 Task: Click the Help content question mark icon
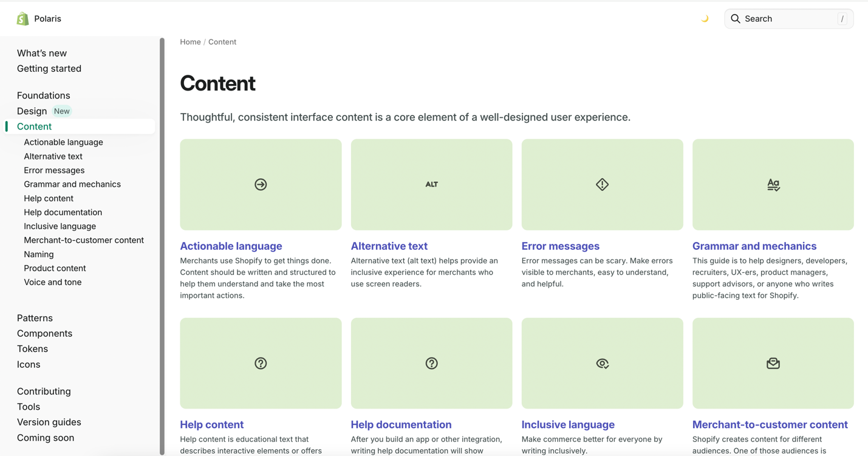(x=261, y=363)
